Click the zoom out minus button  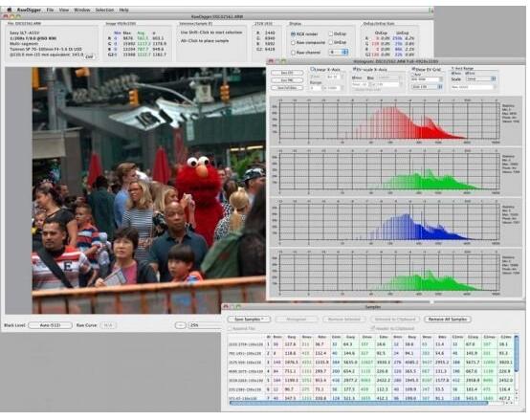pos(180,325)
